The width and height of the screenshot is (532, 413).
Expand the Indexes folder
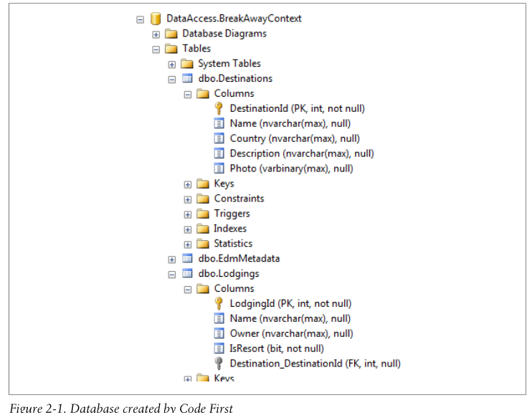(188, 229)
